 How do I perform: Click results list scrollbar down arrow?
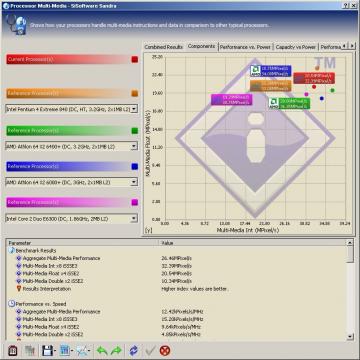tap(350, 337)
